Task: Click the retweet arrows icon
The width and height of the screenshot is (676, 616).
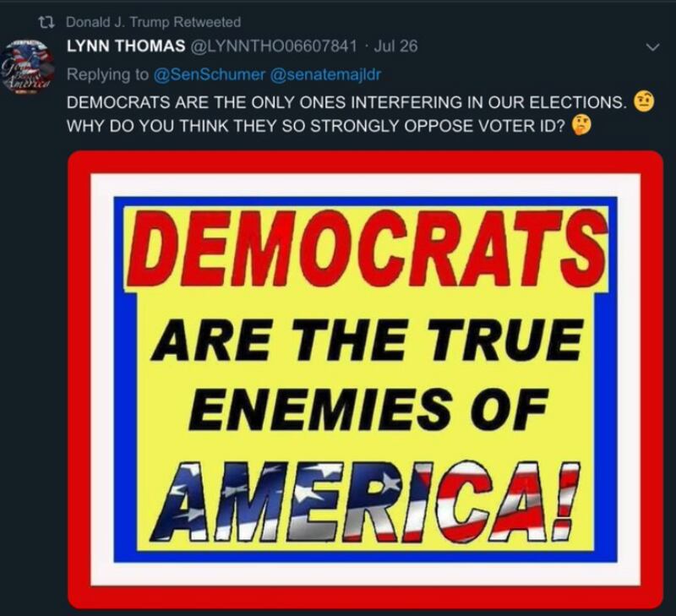Action: [47, 22]
